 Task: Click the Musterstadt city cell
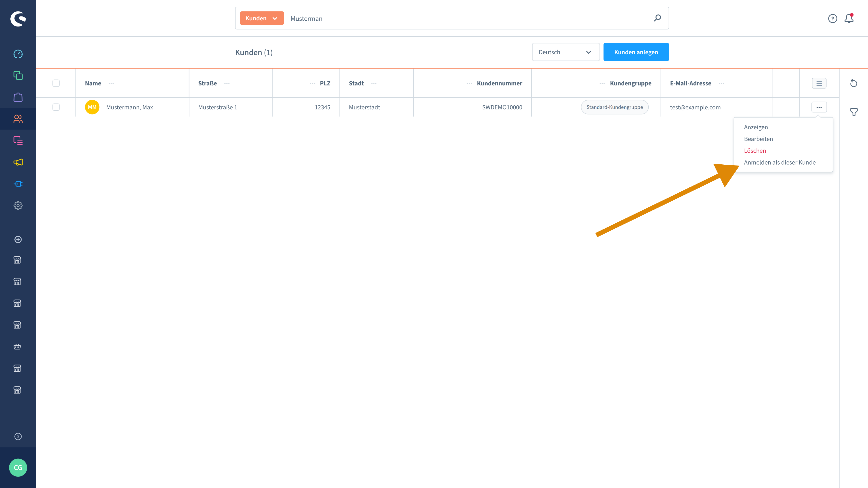pos(364,107)
